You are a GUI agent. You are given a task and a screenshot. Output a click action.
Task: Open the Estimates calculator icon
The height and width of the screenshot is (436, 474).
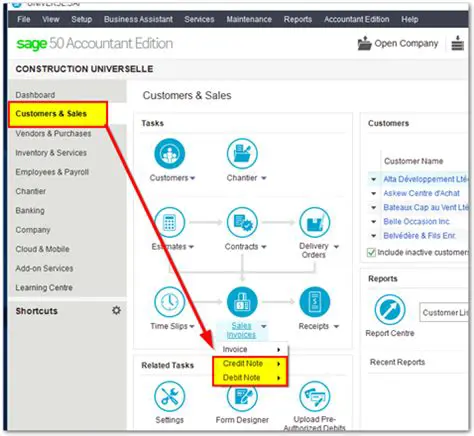tap(169, 222)
